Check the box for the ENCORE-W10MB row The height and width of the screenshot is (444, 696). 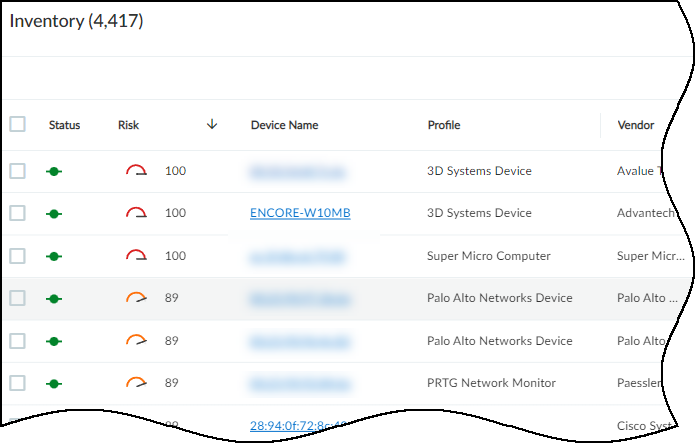point(17,213)
